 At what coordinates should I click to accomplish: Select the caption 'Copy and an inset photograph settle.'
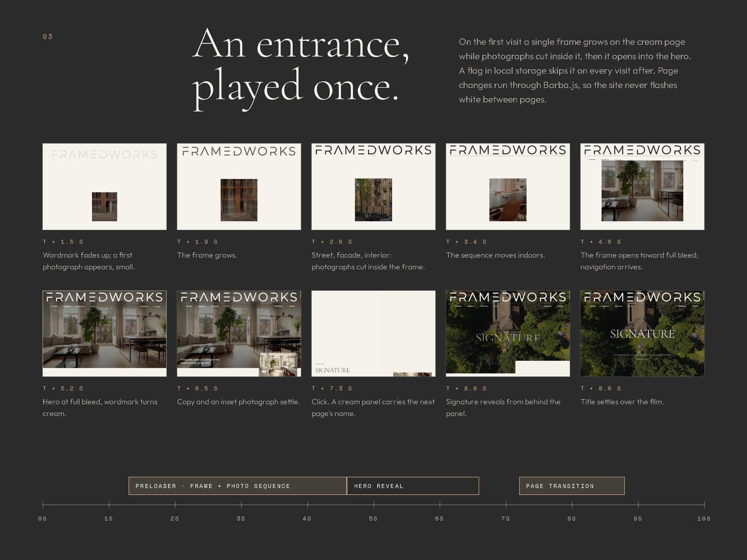(x=239, y=402)
